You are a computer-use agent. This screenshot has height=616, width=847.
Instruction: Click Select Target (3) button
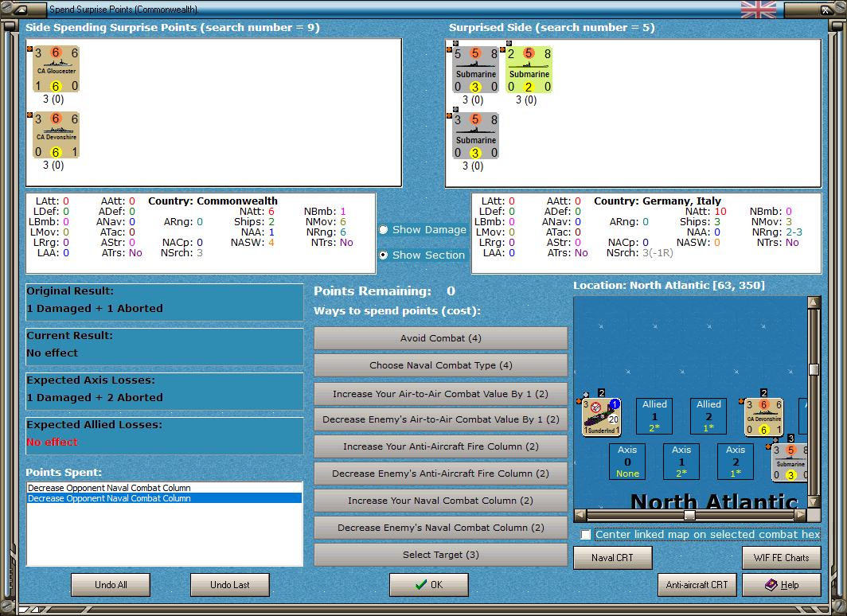[x=441, y=555]
